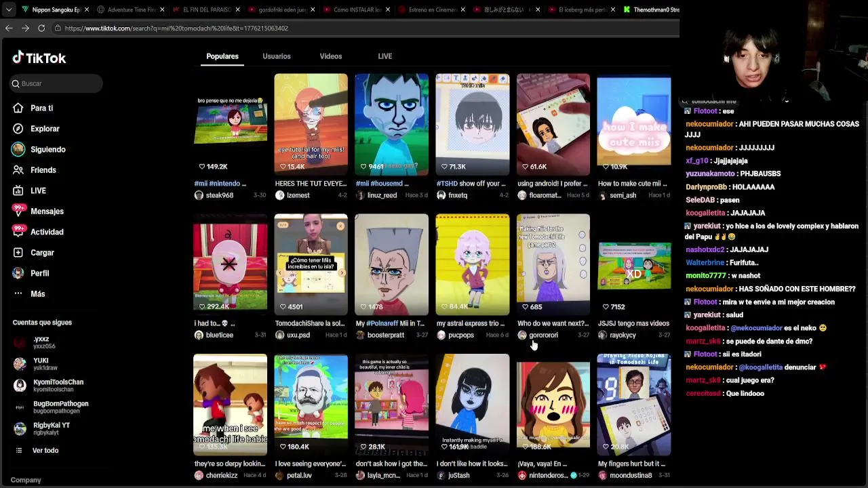This screenshot has width=868, height=488.
Task: Close the Nippon Sangoku browser tab
Action: point(86,9)
